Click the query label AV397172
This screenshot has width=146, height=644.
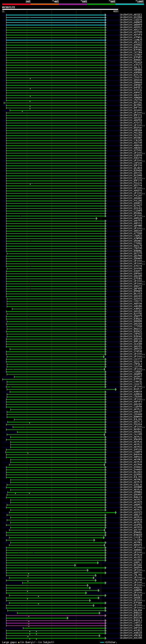8,8
